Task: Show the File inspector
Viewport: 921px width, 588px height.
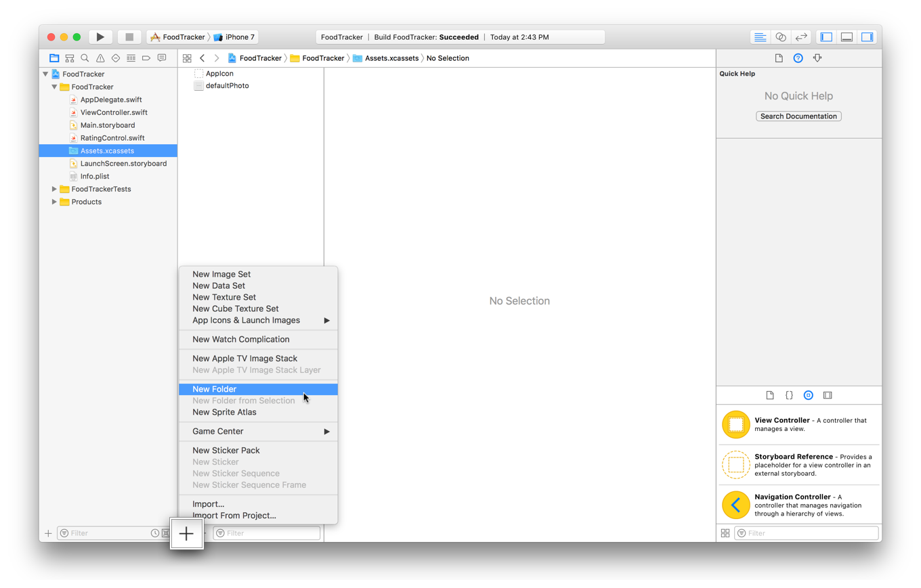Action: coord(779,58)
